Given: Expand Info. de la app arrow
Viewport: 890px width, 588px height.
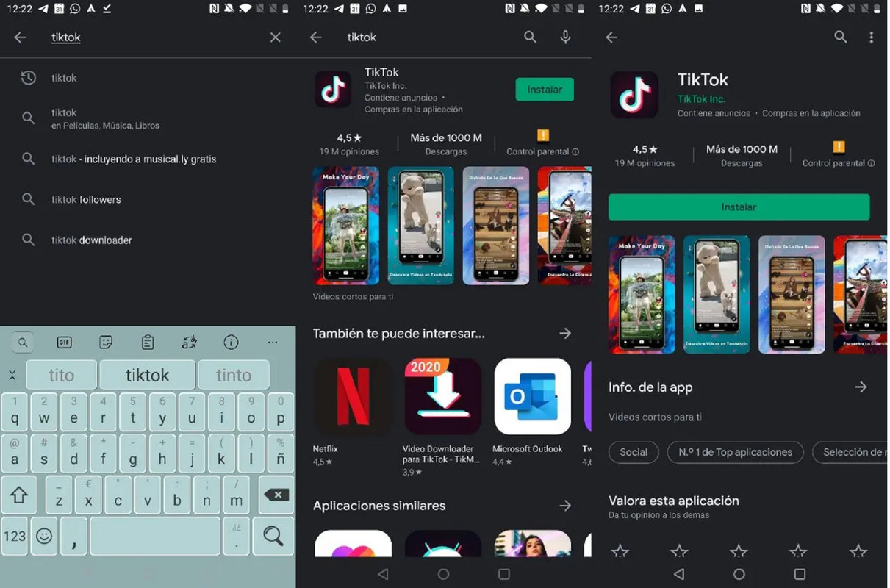Looking at the screenshot, I should click(861, 387).
